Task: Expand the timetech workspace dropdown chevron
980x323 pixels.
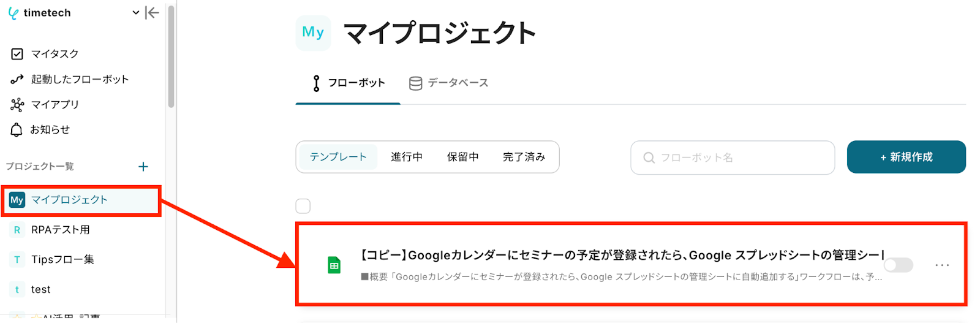Action: click(136, 13)
